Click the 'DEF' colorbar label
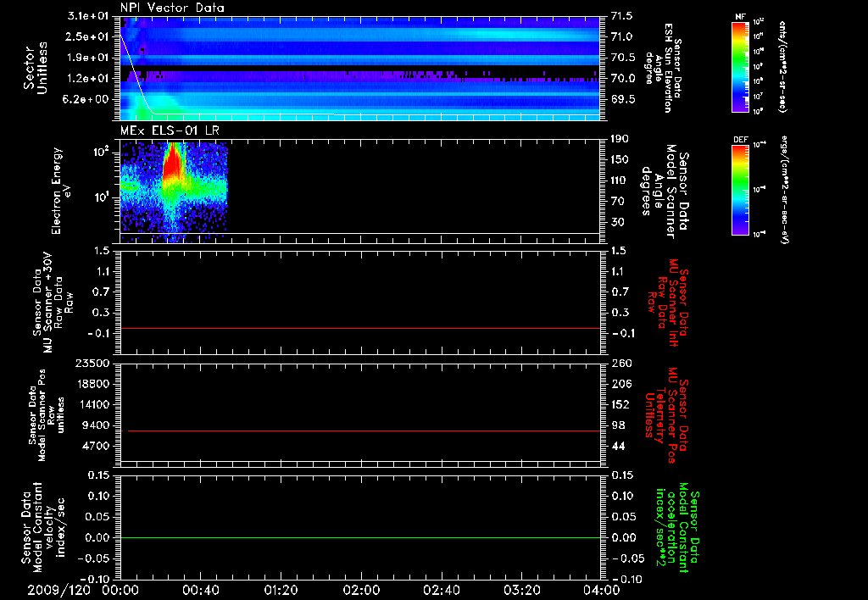The height and width of the screenshot is (600, 868). [740, 140]
